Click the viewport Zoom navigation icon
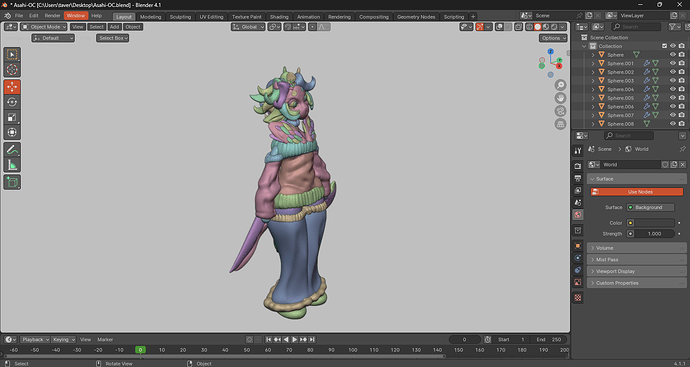Viewport: 690px width, 367px height. (560, 85)
